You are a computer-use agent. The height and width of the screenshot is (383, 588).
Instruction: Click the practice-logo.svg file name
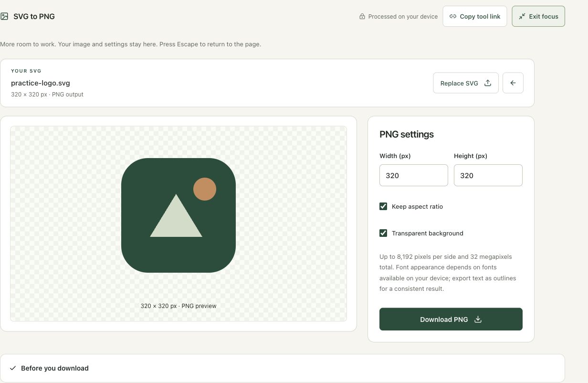[x=41, y=83]
